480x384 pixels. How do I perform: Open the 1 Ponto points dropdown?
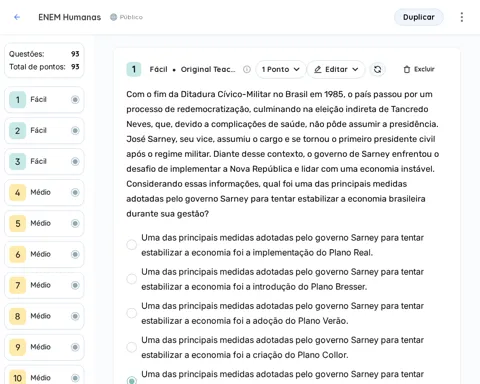point(281,69)
